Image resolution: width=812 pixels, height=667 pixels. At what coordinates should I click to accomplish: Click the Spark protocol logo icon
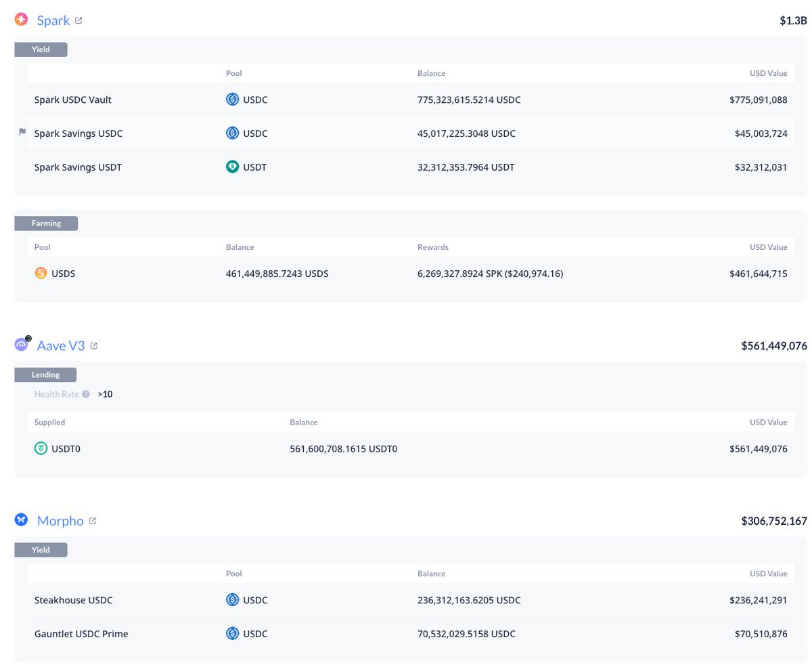click(22, 20)
